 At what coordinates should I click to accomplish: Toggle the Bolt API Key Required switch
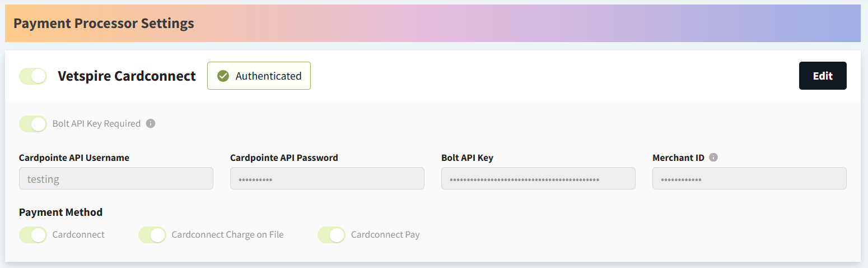click(33, 124)
